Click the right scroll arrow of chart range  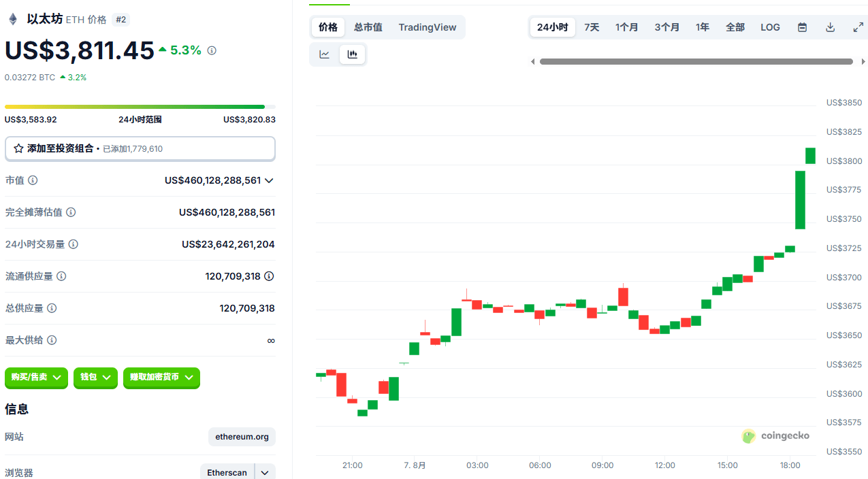coord(863,62)
